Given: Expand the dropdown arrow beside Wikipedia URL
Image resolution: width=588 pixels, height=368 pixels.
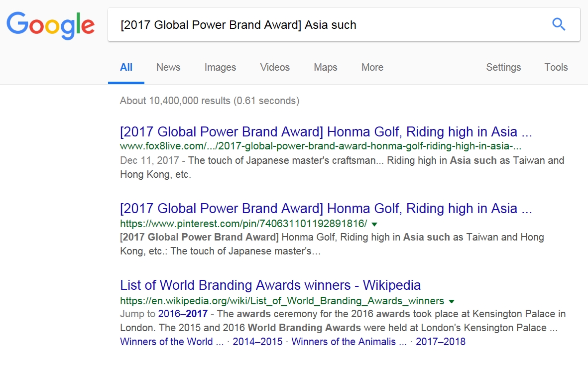Looking at the screenshot, I should [452, 301].
